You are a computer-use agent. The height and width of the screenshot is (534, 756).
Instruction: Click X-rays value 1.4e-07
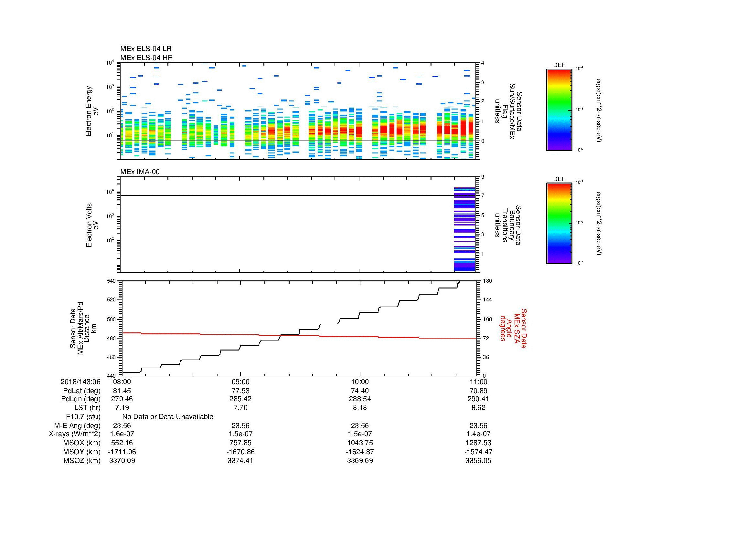pyautogui.click(x=478, y=434)
